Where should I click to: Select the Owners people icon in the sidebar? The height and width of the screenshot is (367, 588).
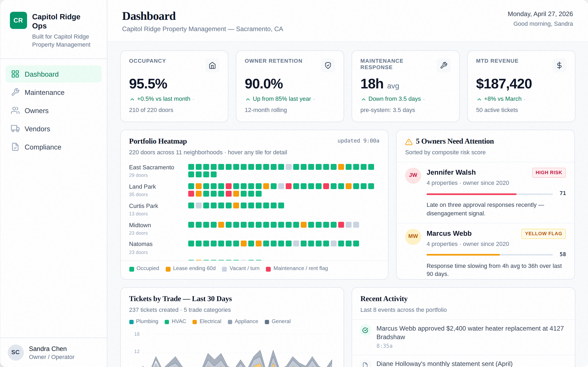[x=15, y=110]
